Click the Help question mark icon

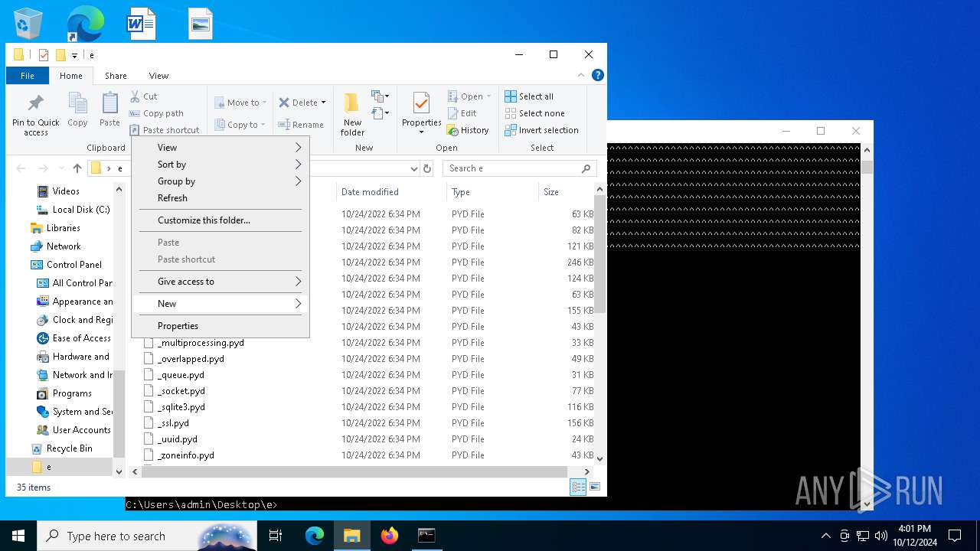(x=598, y=75)
